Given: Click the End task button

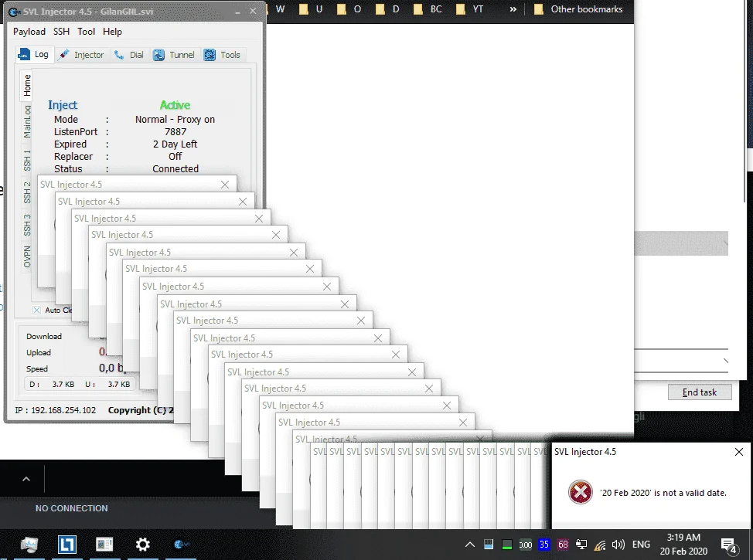Looking at the screenshot, I should coord(700,392).
